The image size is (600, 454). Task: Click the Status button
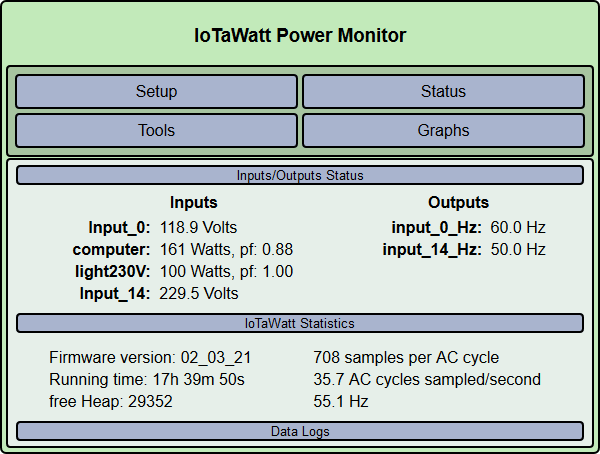pos(443,91)
